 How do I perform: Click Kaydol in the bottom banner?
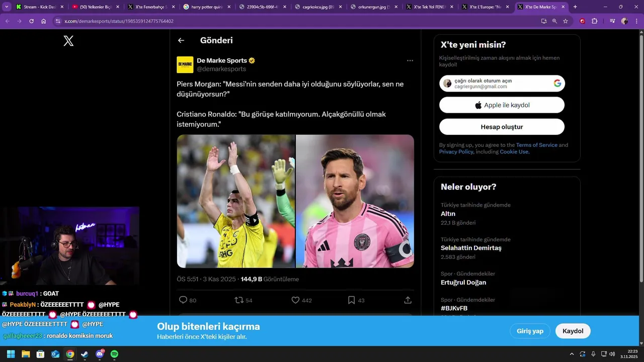click(x=573, y=331)
